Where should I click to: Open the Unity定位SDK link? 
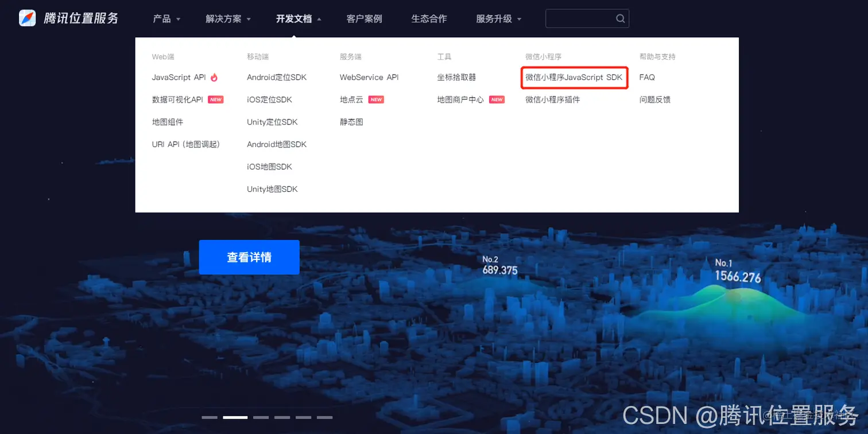[x=272, y=122]
